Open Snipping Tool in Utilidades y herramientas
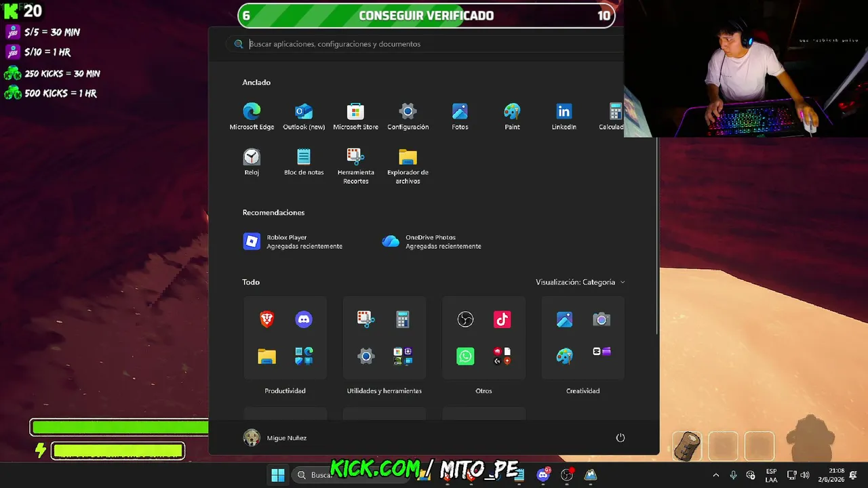This screenshot has height=488, width=868. [x=366, y=319]
